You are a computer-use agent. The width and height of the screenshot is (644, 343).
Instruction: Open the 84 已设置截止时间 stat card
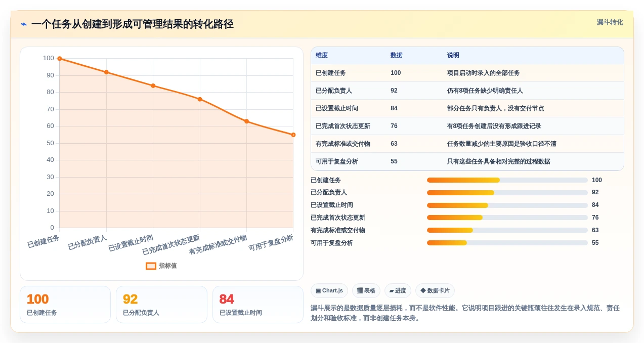pyautogui.click(x=258, y=305)
